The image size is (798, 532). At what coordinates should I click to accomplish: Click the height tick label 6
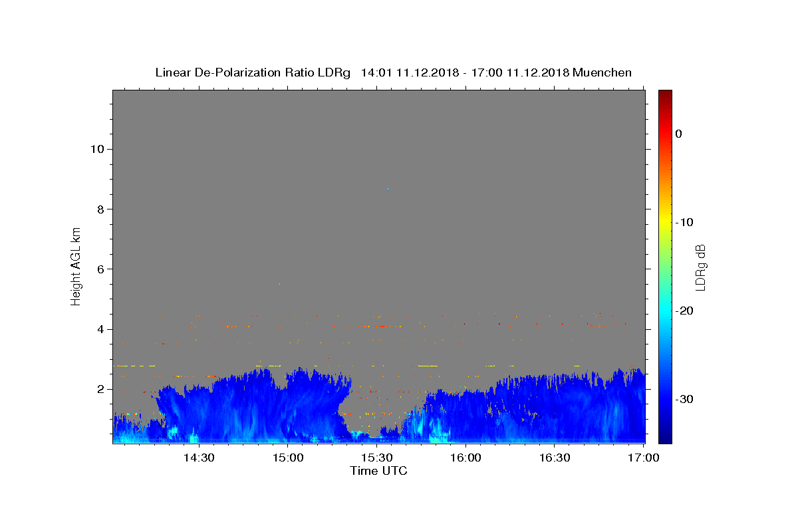[x=99, y=269]
